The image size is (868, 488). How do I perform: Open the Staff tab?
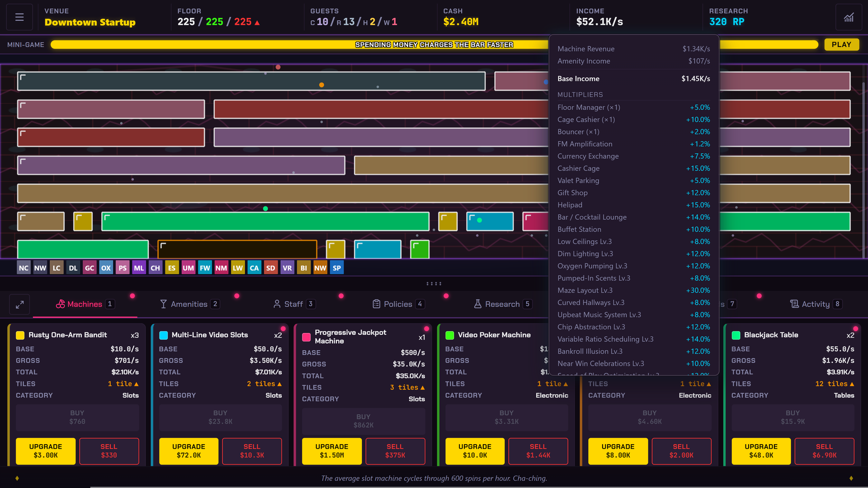click(x=294, y=304)
